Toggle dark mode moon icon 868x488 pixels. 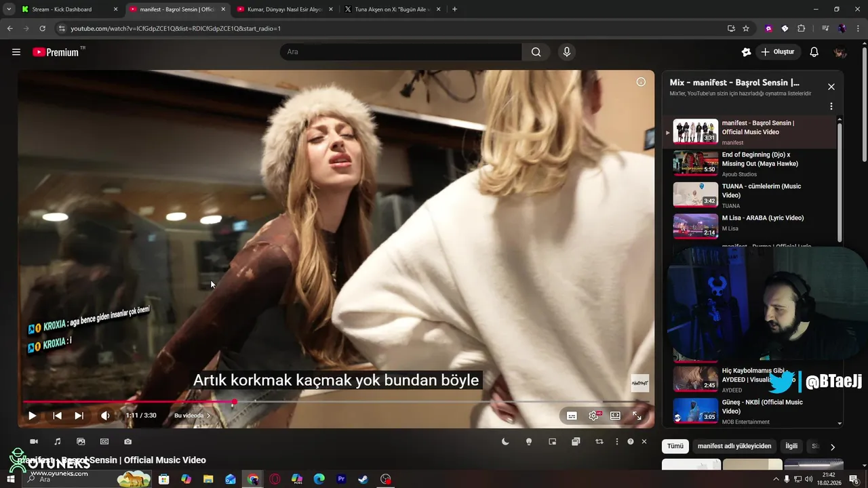[505, 441]
